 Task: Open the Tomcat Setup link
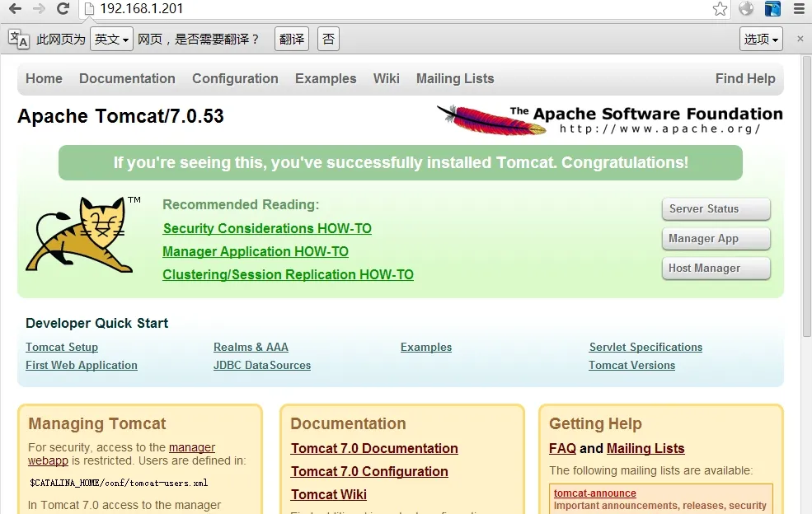tap(62, 348)
